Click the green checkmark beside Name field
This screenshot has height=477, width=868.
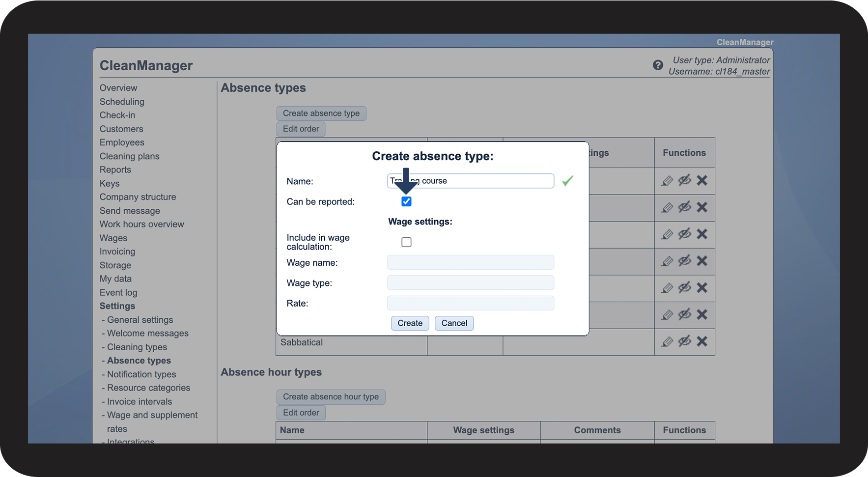tap(568, 181)
